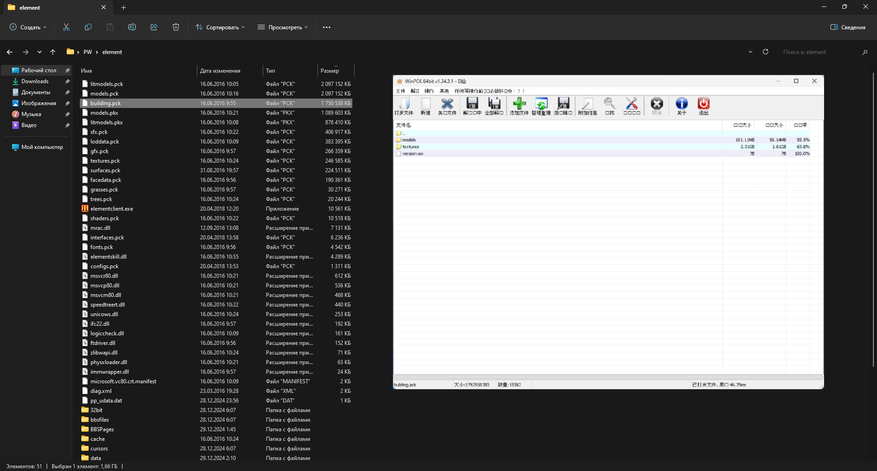Viewport: 877px width, 471px height.
Task: Click the scissors cut icon in Explorer
Action: [x=66, y=27]
